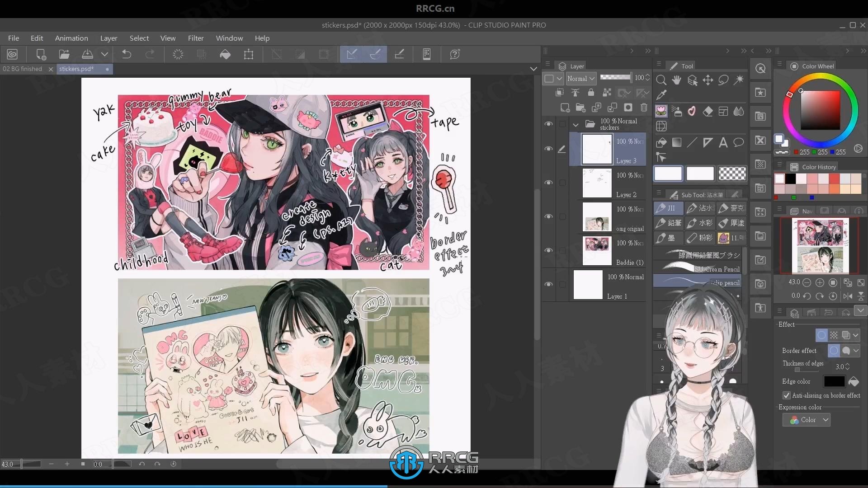Image resolution: width=868 pixels, height=488 pixels.
Task: Click the Fill paint-bucket toolbar icon
Action: pos(225,54)
